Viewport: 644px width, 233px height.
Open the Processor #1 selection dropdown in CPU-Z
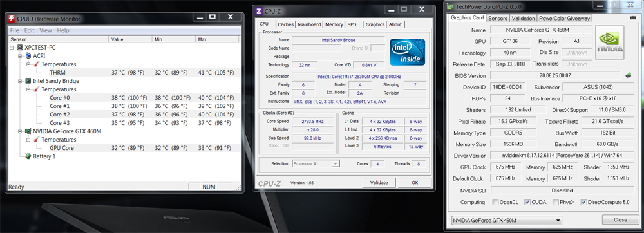point(316,163)
